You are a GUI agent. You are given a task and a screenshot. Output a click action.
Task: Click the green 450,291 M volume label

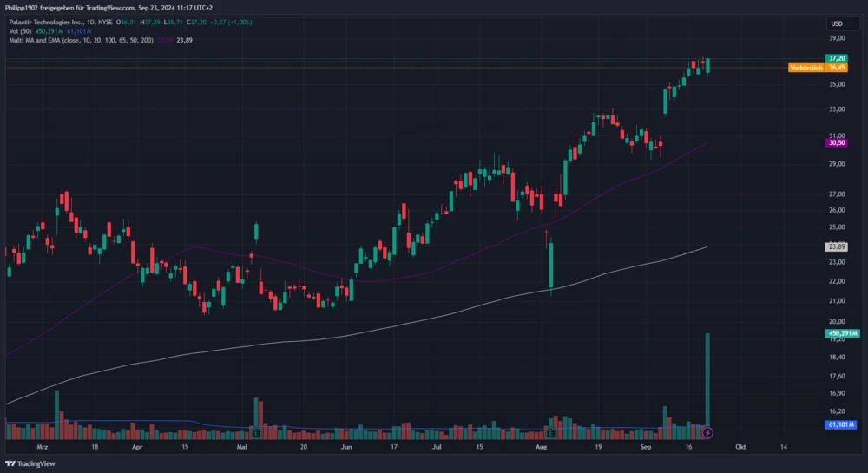point(842,333)
